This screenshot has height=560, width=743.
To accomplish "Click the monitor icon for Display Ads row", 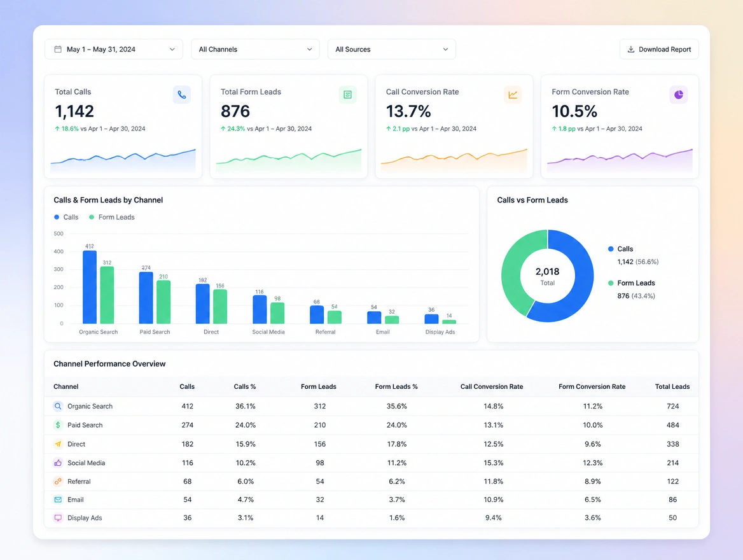I will [x=58, y=518].
